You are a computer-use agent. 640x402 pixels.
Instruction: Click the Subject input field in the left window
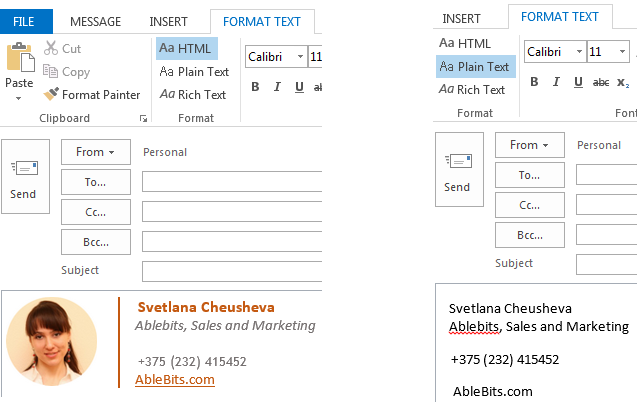[232, 271]
